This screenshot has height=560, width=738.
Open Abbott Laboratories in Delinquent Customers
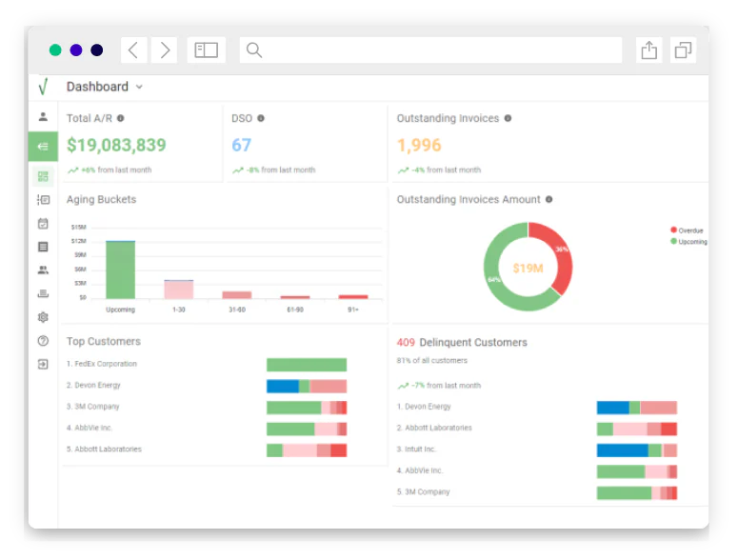(434, 428)
